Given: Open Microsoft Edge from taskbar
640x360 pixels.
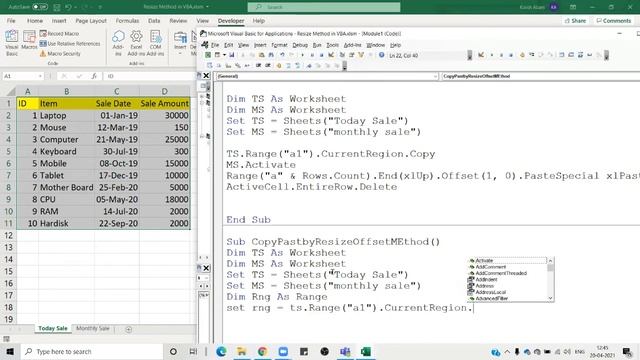Looking at the screenshot, I should [x=221, y=351].
